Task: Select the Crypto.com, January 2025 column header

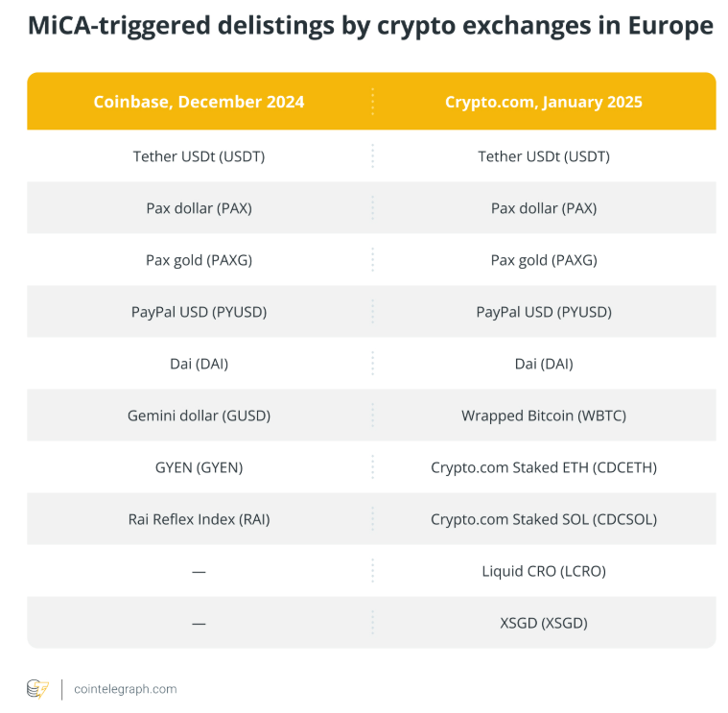Action: coord(543,102)
